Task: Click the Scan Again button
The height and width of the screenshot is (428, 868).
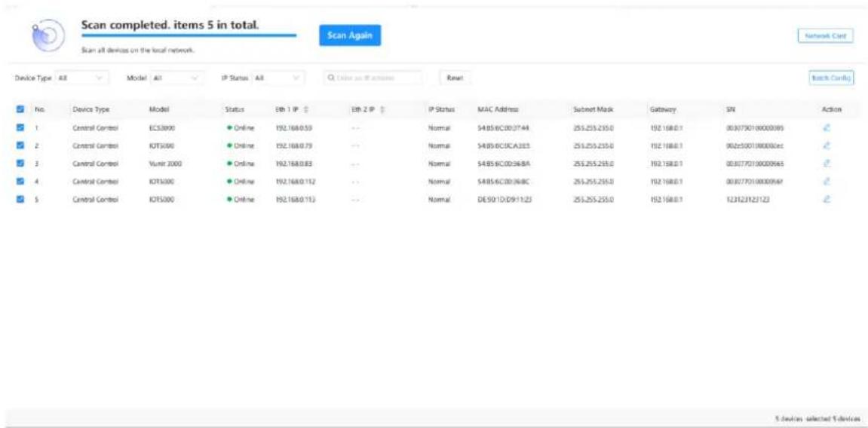Action: tap(350, 35)
